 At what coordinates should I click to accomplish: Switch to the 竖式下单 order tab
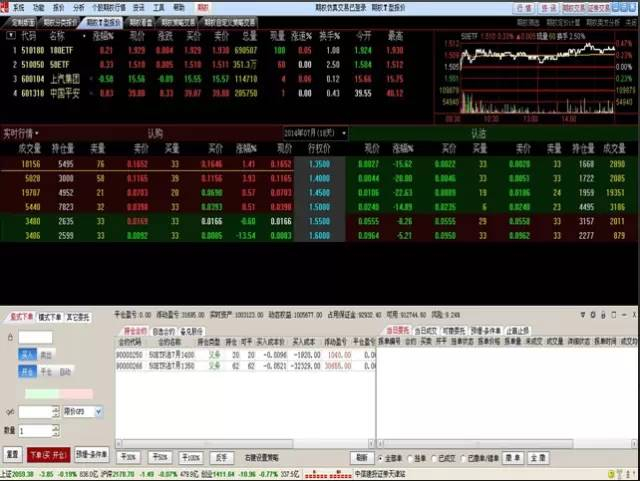(x=22, y=317)
